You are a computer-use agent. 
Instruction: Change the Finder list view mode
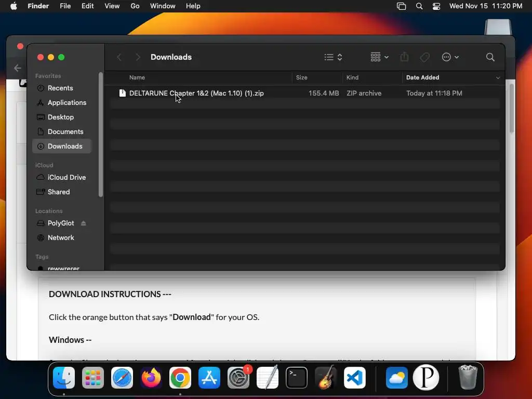333,57
